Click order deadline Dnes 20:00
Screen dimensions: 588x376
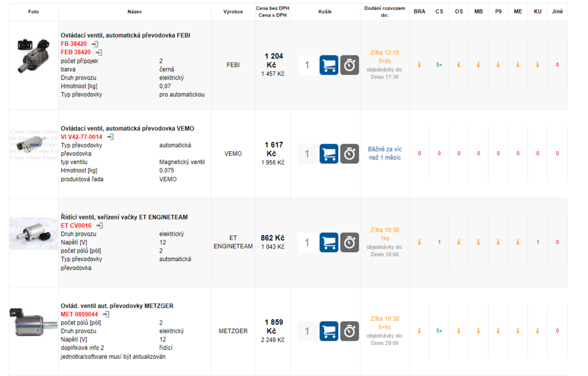385,344
